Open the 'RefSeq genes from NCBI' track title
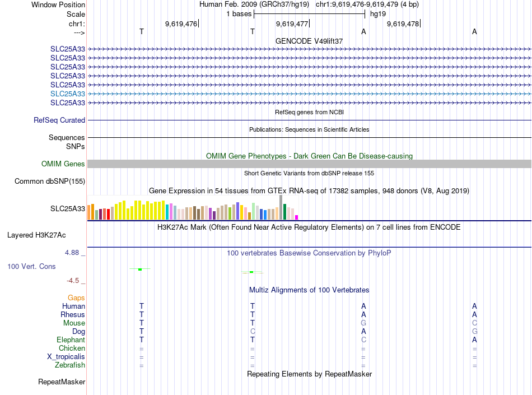Viewport: 532px width, 395px height. (x=309, y=112)
